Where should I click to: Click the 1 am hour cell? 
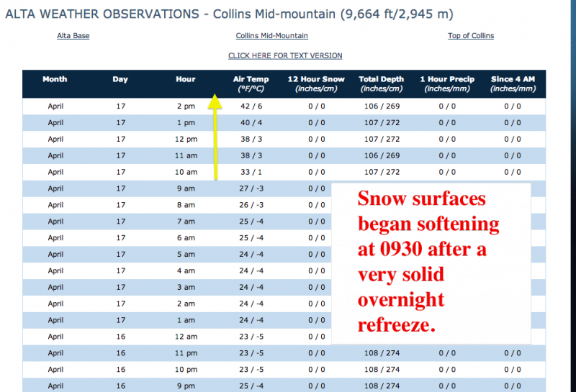(186, 320)
